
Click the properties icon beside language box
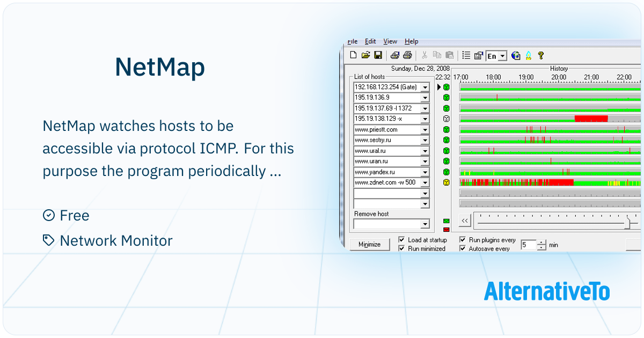pos(479,55)
